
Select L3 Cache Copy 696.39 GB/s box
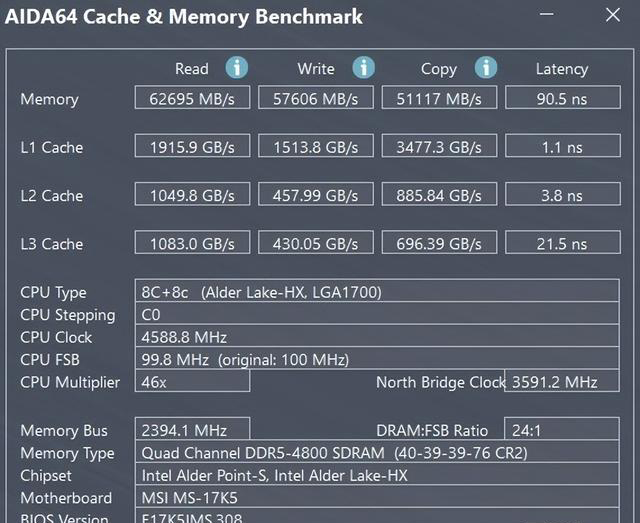click(439, 243)
